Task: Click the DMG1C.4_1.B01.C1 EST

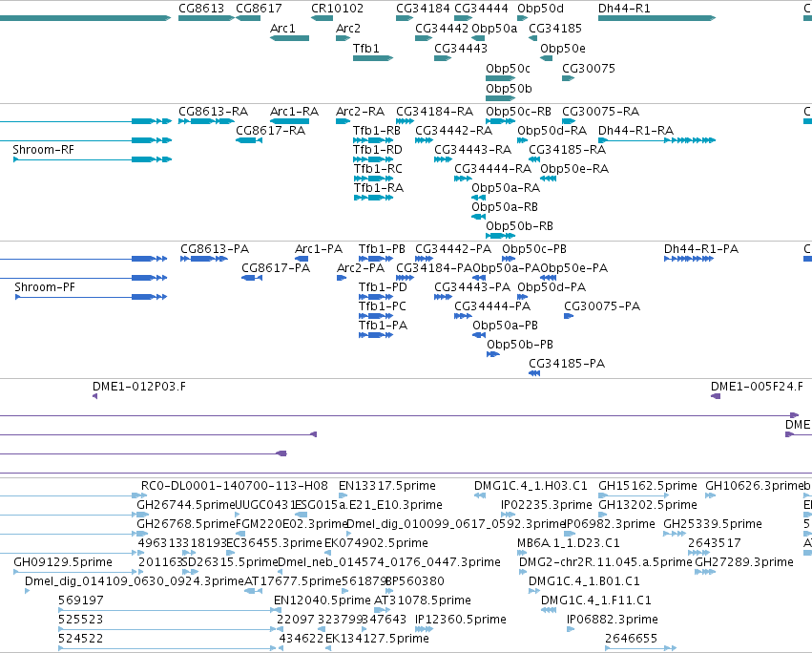Action: click(x=534, y=591)
